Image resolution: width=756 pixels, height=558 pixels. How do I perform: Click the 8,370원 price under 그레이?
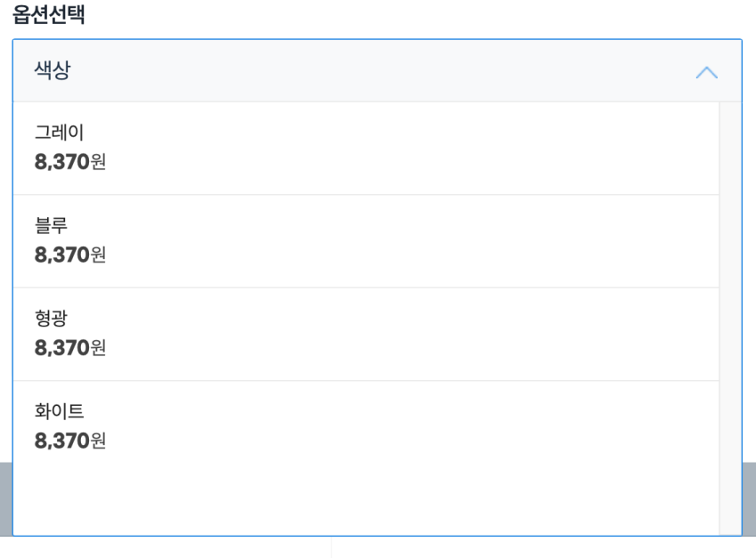pyautogui.click(x=70, y=162)
